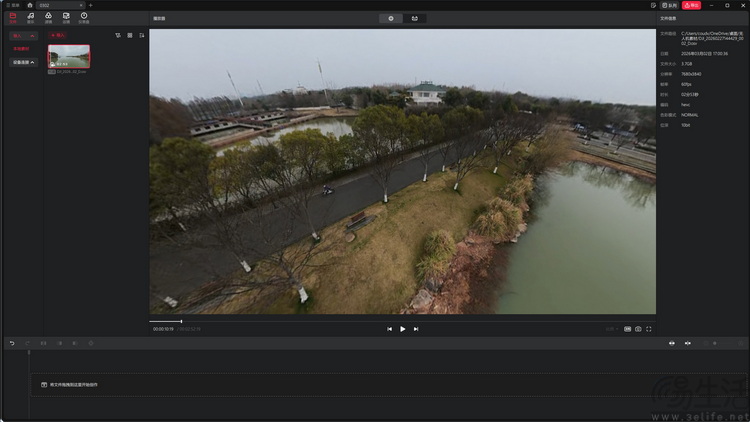Toggle the preview quality icon
The width and height of the screenshot is (750, 422).
pyautogui.click(x=628, y=329)
